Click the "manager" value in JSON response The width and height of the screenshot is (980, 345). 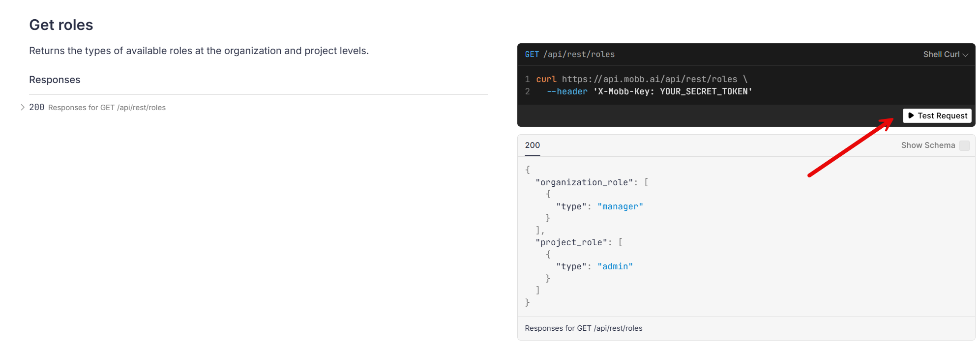click(620, 206)
